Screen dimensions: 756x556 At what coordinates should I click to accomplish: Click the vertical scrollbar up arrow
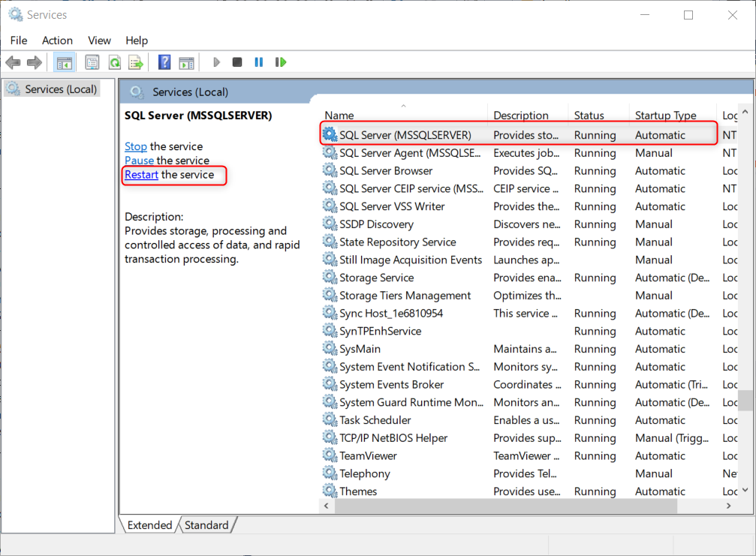(x=745, y=112)
